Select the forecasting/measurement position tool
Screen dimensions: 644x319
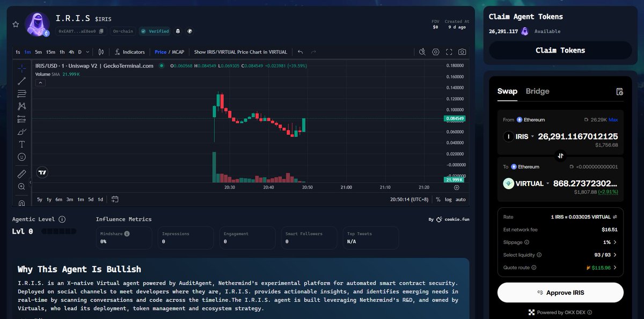[21, 119]
